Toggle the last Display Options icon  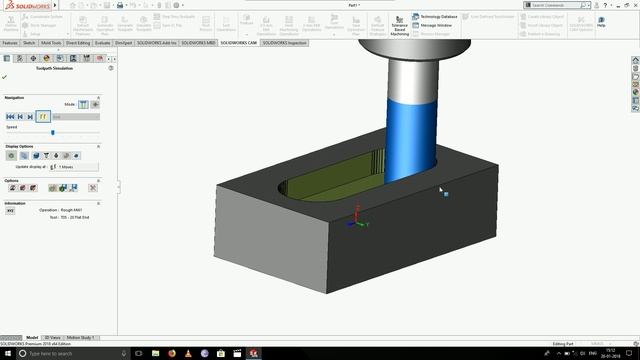click(x=76, y=156)
